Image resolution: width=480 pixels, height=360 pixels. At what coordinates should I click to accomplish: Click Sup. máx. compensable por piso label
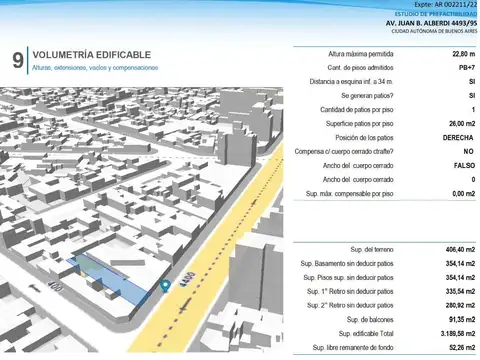[350, 194]
